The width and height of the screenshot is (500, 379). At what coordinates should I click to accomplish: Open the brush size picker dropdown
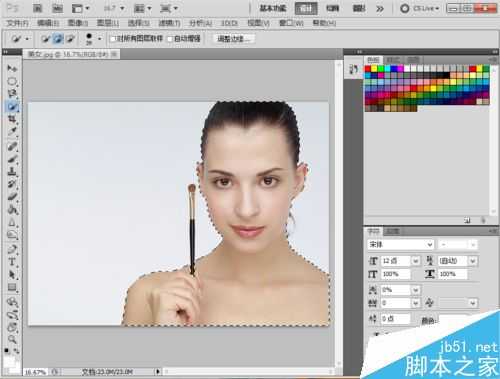point(99,39)
